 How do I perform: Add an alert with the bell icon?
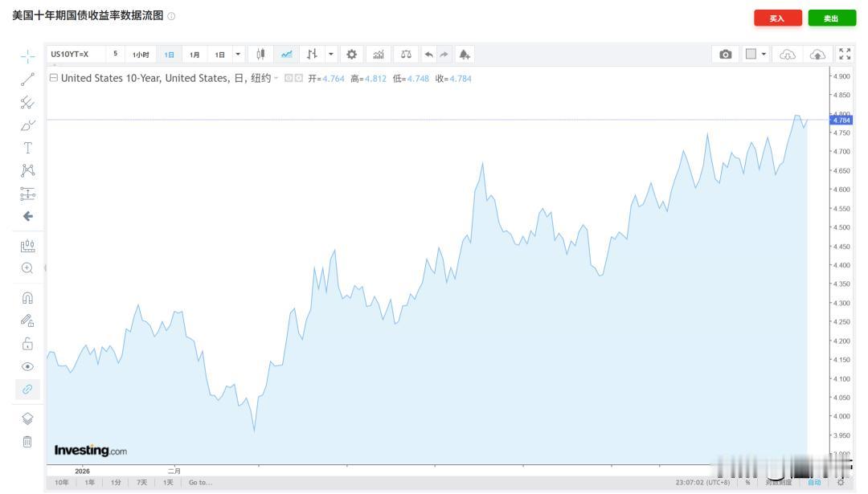point(465,54)
